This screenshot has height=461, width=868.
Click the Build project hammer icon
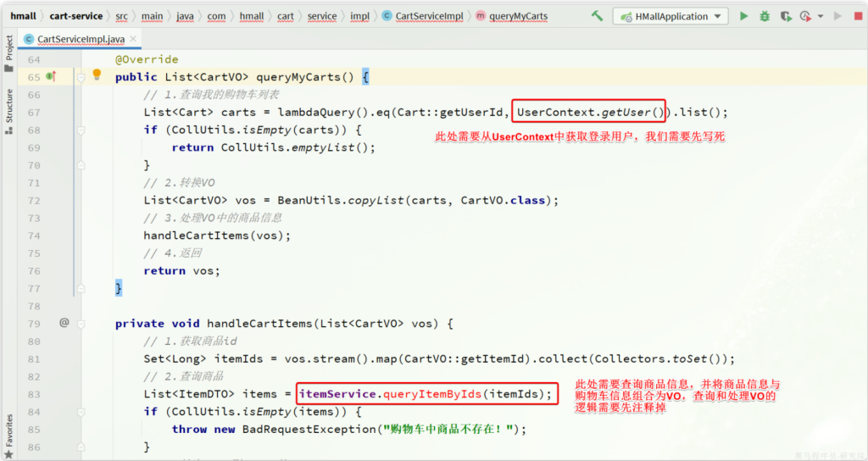point(598,16)
